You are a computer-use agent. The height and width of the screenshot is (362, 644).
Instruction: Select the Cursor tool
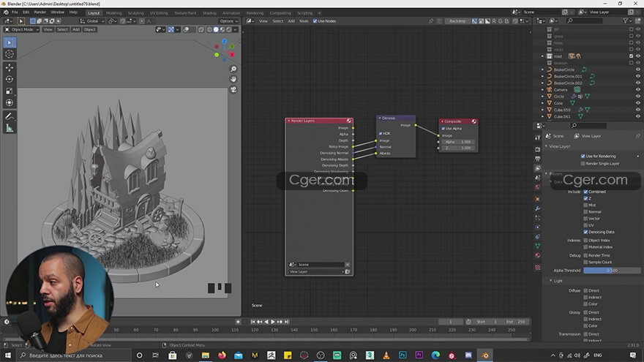point(10,54)
